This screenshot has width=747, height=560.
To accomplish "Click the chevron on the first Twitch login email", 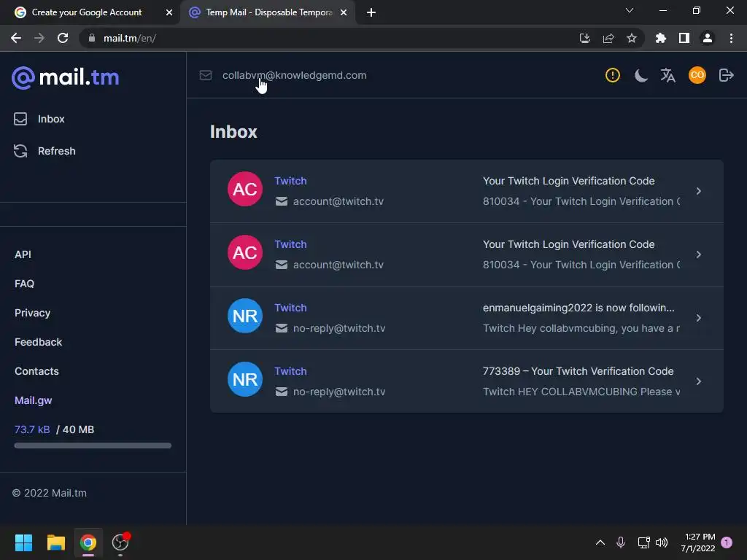I will click(698, 191).
